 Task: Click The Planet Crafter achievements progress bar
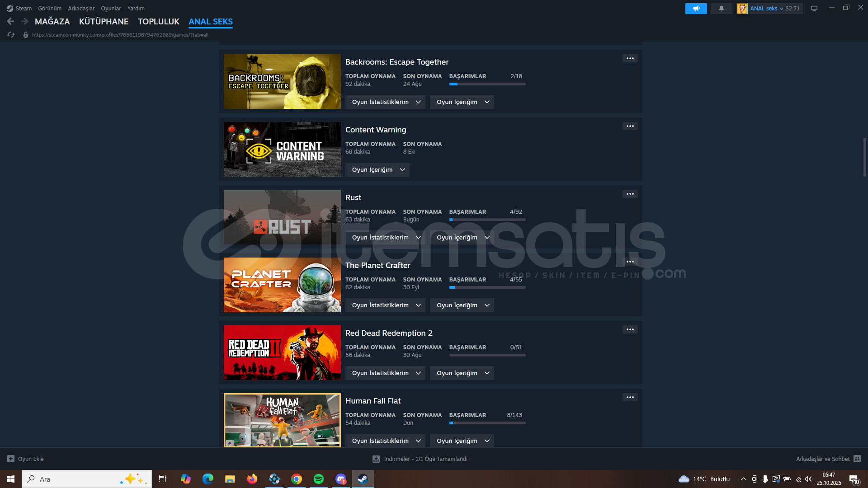coord(487,287)
